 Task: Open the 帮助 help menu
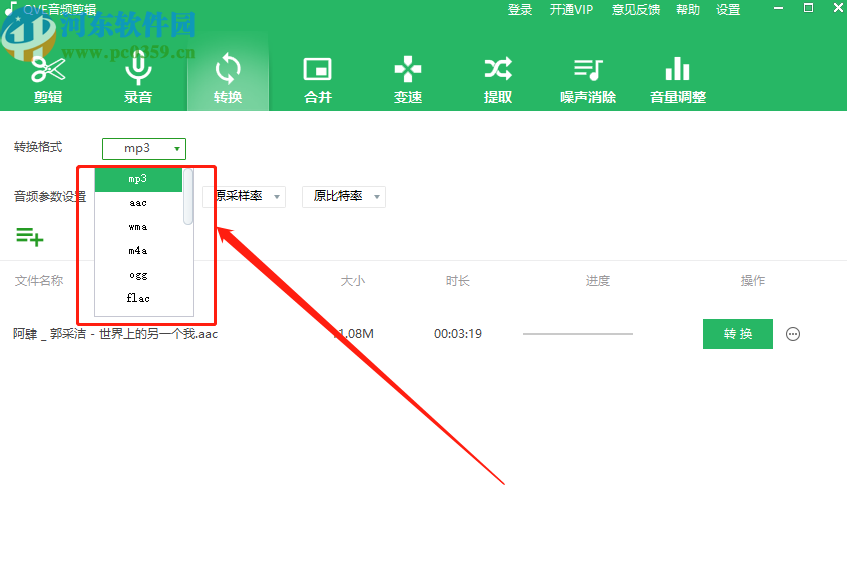click(x=688, y=10)
